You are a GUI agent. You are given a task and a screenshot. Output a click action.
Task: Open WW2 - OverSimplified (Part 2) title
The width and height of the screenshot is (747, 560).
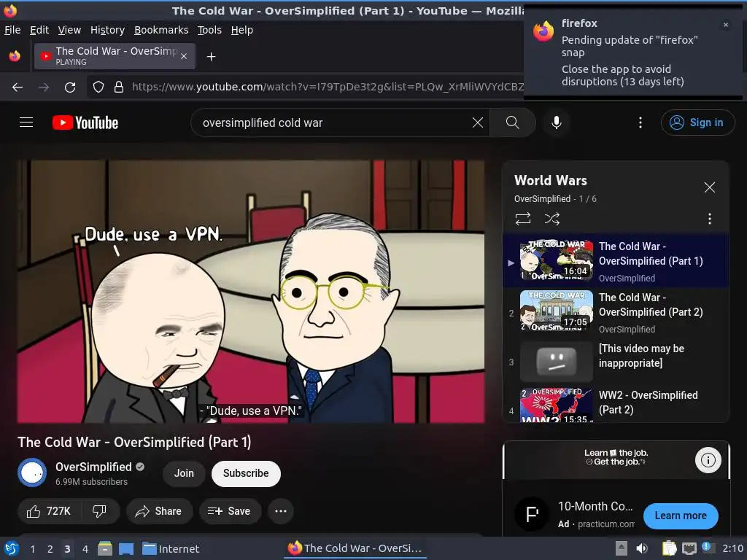(648, 402)
